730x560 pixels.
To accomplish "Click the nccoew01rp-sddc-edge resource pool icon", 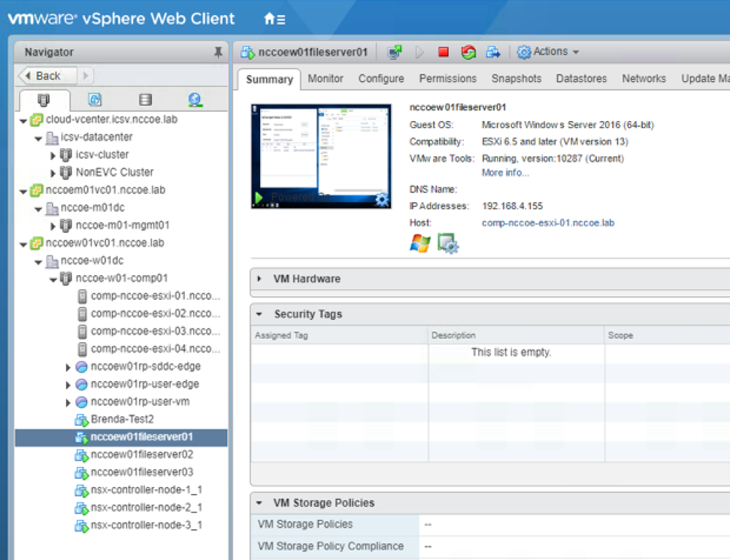I will [81, 367].
